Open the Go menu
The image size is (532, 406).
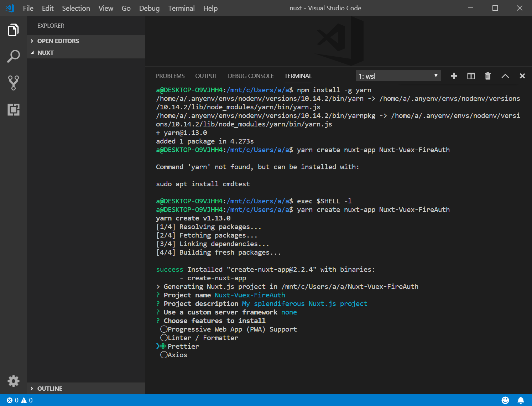(x=126, y=8)
